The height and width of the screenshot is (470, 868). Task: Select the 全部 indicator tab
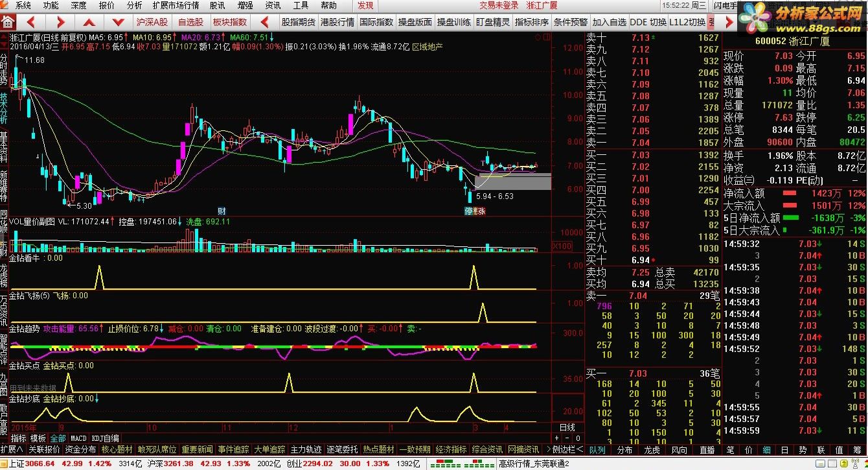click(58, 438)
